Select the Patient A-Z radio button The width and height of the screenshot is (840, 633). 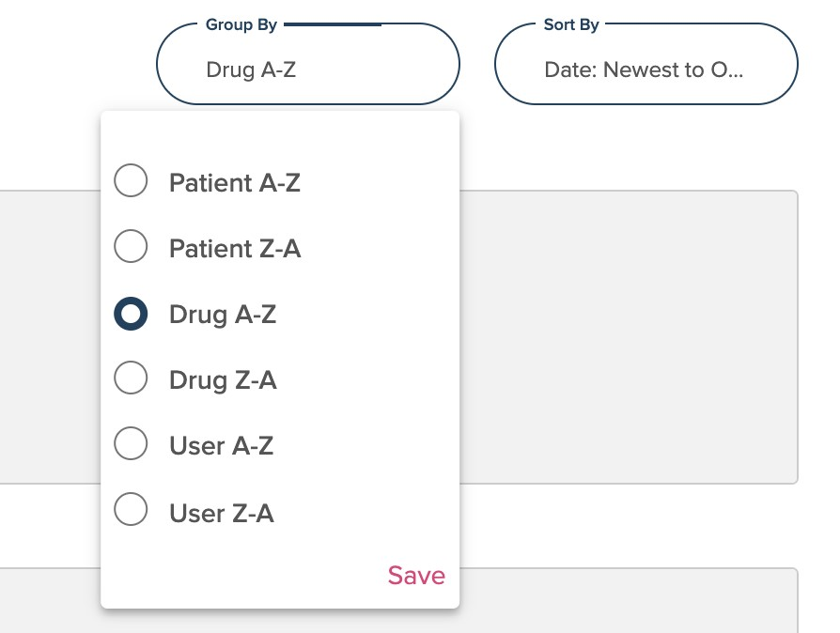point(131,181)
